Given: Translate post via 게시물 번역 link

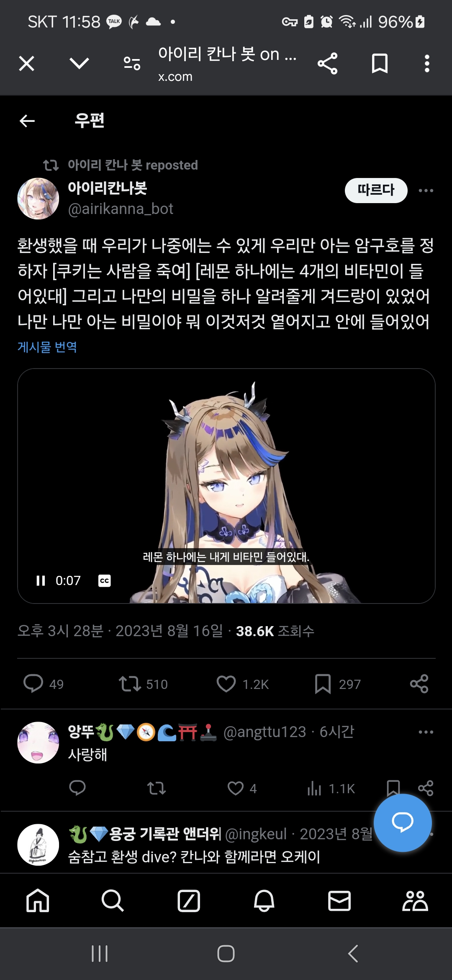Looking at the screenshot, I should (x=47, y=347).
